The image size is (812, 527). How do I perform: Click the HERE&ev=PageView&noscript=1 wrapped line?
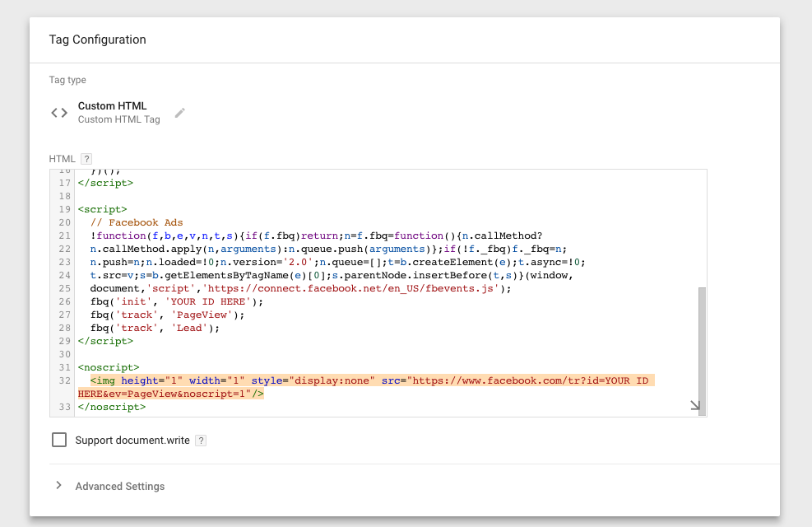(171, 394)
